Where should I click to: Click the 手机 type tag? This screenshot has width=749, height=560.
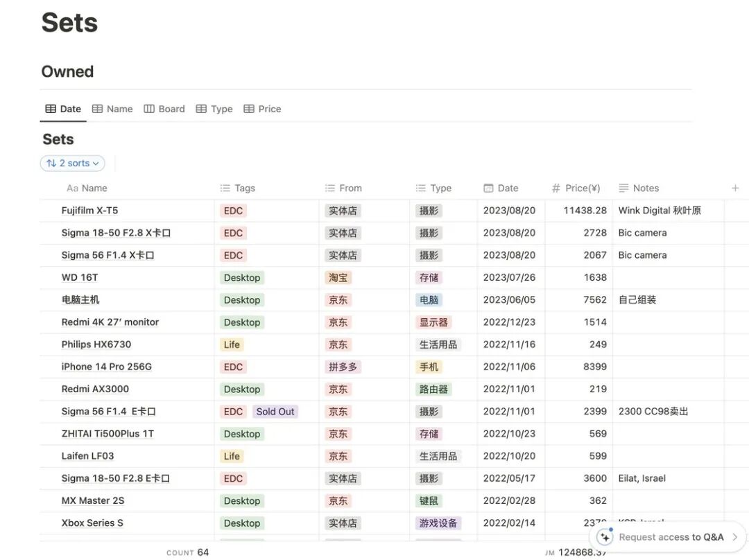tap(429, 367)
